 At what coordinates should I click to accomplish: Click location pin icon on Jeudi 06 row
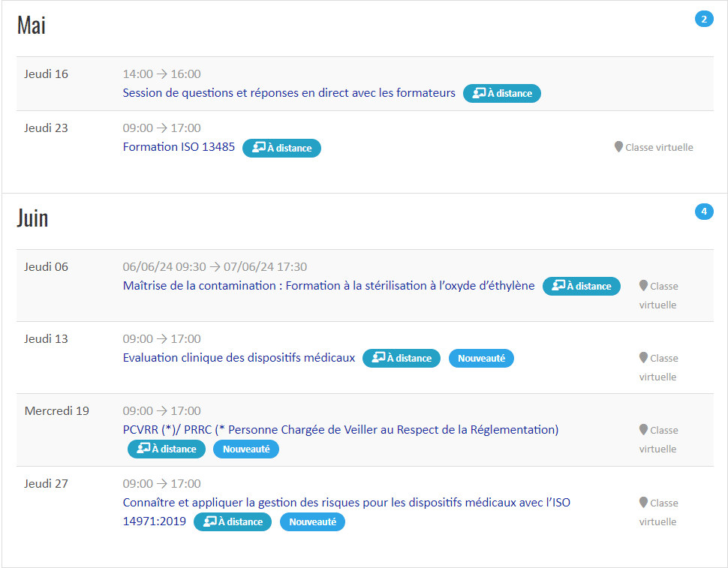coord(643,286)
